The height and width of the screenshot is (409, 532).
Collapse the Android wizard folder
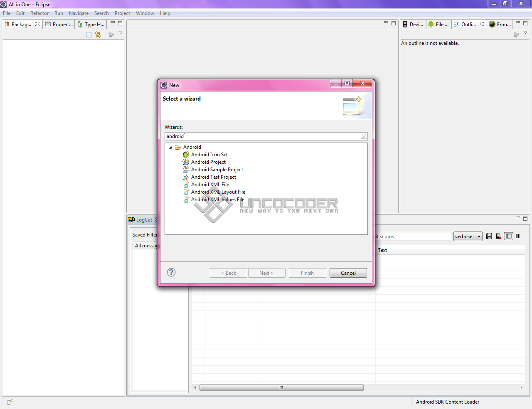[170, 148]
